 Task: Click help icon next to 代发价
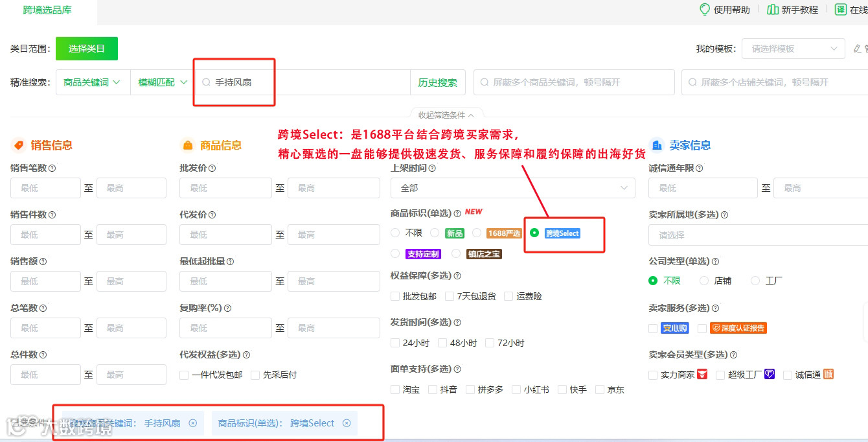coord(212,215)
